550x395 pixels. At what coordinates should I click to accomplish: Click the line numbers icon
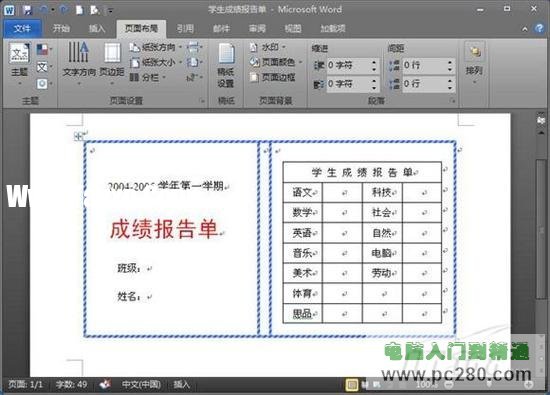195,62
